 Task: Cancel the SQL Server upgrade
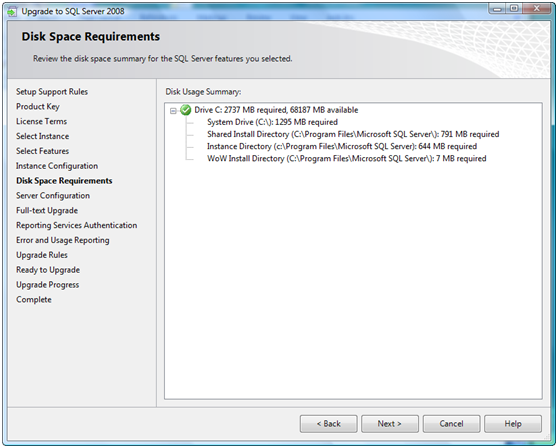pos(451,423)
